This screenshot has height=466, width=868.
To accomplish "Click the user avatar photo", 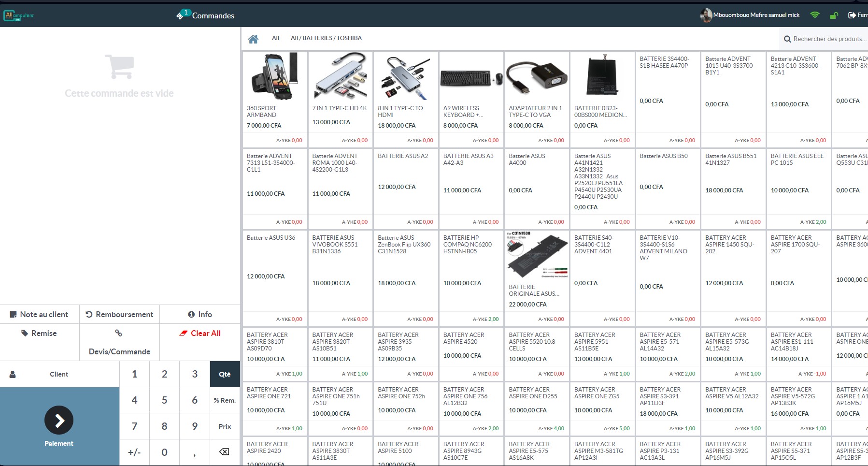I will [x=706, y=15].
